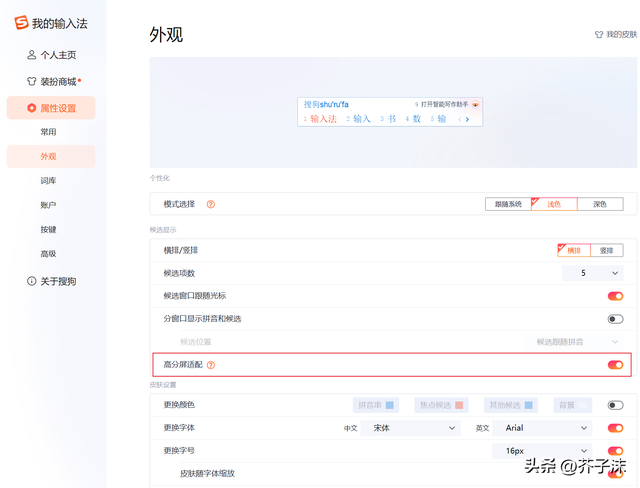640x488 pixels.
Task: Click help icon beside 模式选择
Action: (x=211, y=204)
